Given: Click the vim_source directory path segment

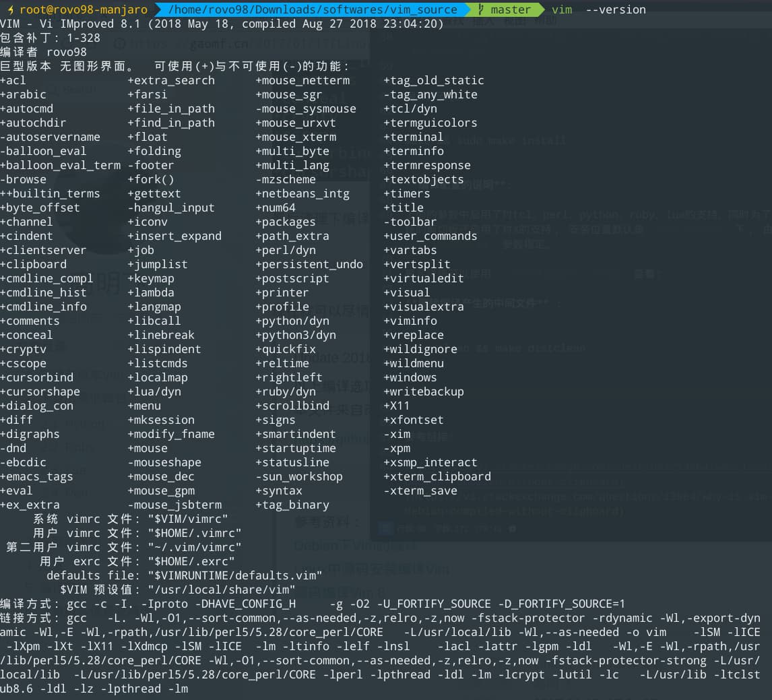Looking at the screenshot, I should click(312, 9).
